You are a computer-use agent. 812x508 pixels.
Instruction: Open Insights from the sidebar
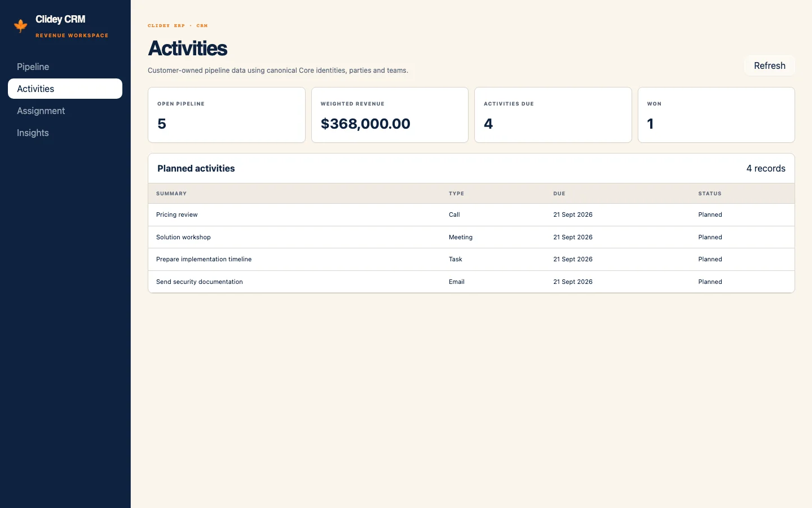coord(65,133)
